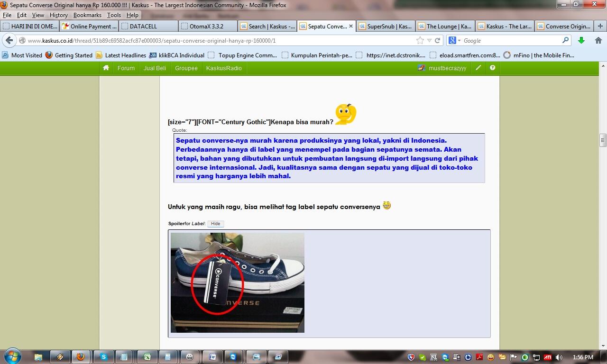Viewport: 607px width, 364px height.
Task: Open the Jual Beli link
Action: [x=155, y=68]
